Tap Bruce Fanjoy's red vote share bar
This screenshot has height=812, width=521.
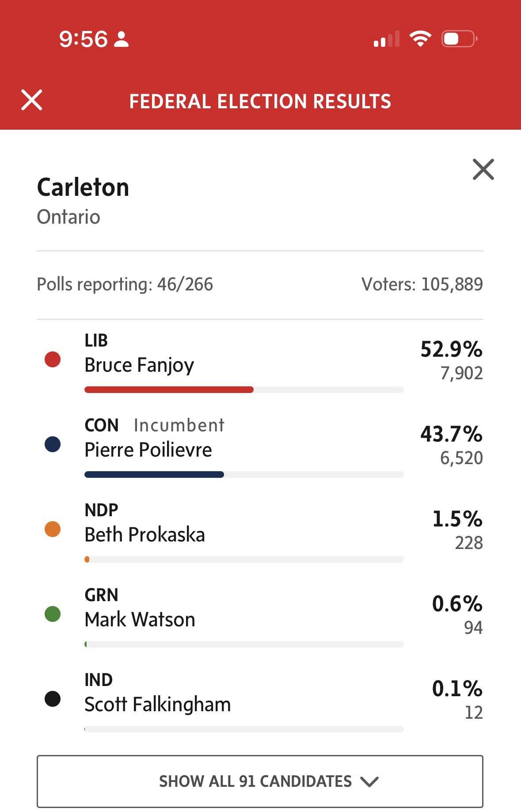pyautogui.click(x=169, y=390)
